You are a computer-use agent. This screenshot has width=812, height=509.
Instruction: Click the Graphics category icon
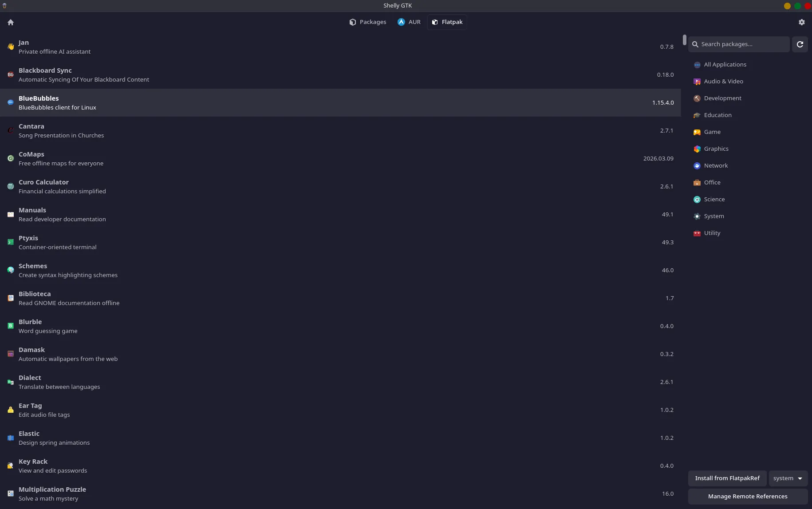coord(697,149)
